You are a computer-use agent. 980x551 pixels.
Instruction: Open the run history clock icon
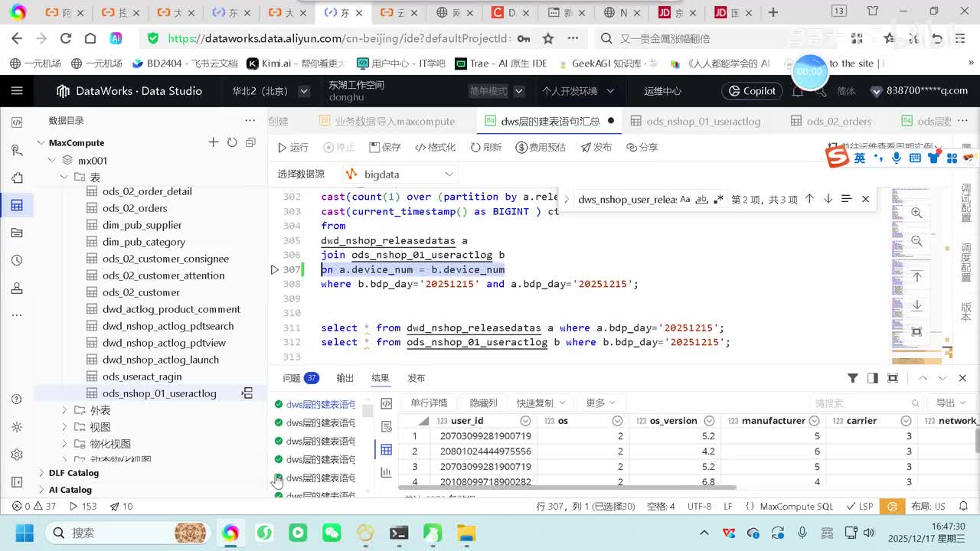[17, 260]
